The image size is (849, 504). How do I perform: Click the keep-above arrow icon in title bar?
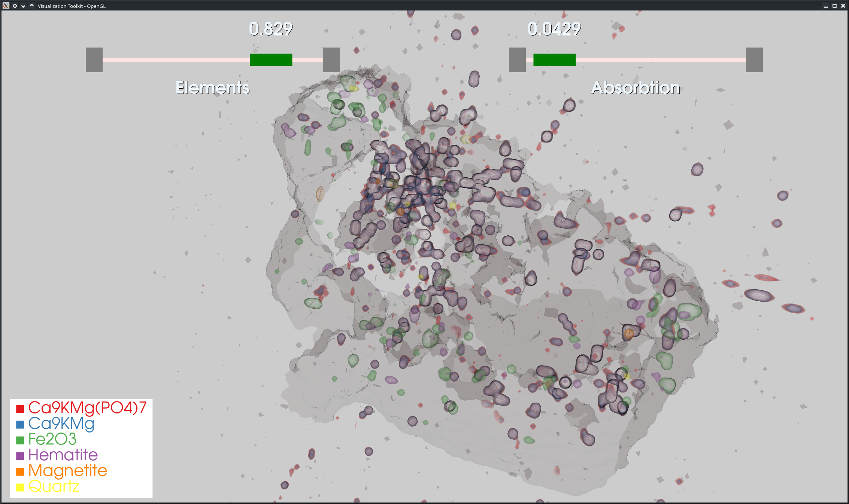(32, 6)
